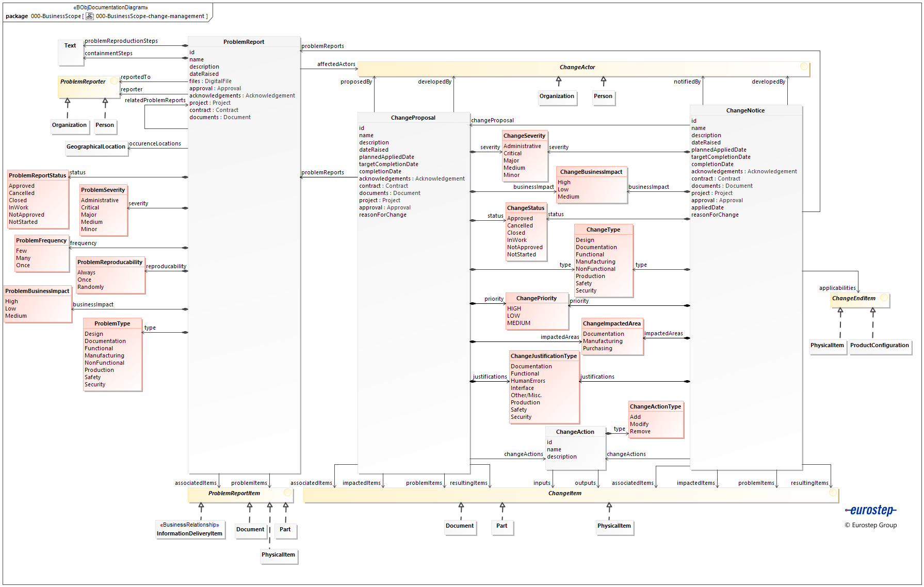Image resolution: width=924 pixels, height=587 pixels.
Task: Select the circle icon on ChangeActor header
Action: tap(804, 67)
